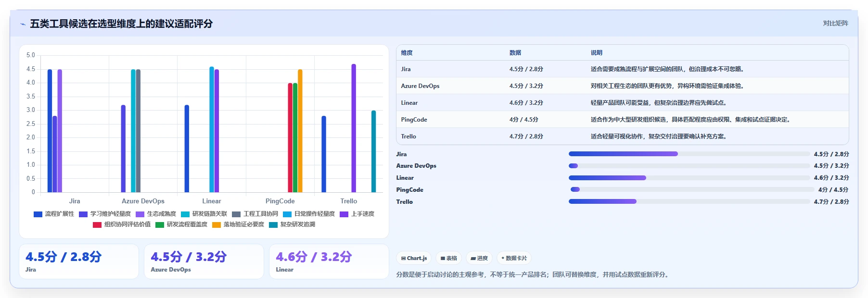Click 4.6分 / 3.2分 value after Linear progress
The height and width of the screenshot is (298, 868).
point(831,178)
